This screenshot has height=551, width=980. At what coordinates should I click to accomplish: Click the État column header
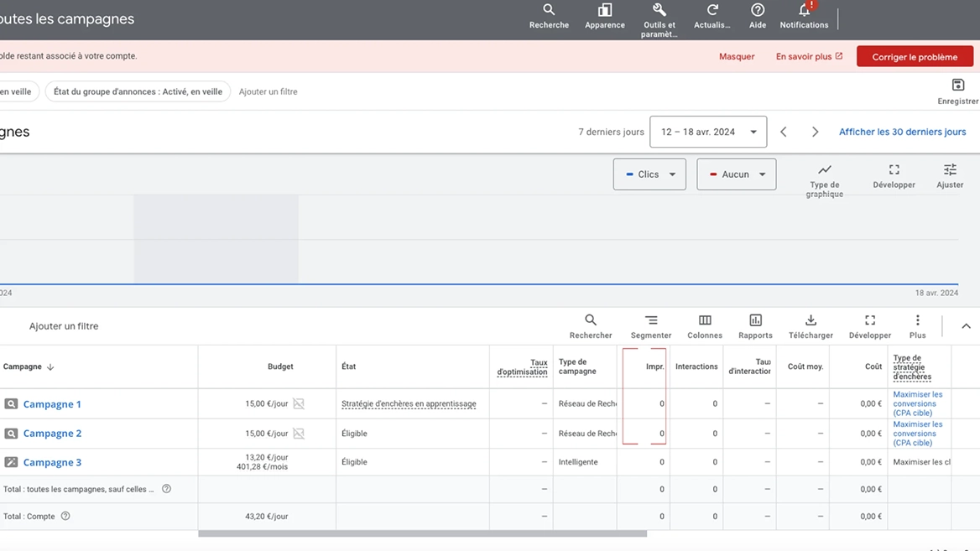[x=349, y=366]
